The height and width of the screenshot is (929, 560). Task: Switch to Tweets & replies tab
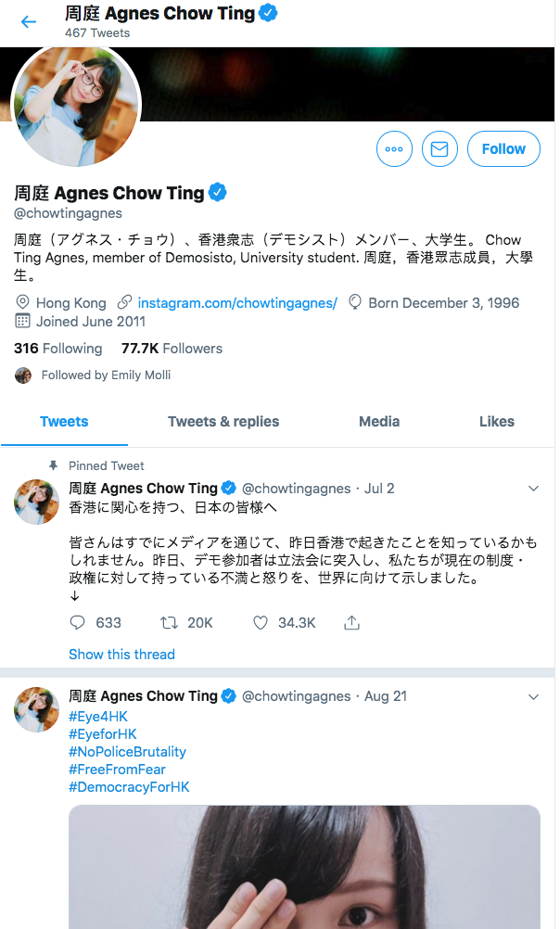click(x=223, y=422)
